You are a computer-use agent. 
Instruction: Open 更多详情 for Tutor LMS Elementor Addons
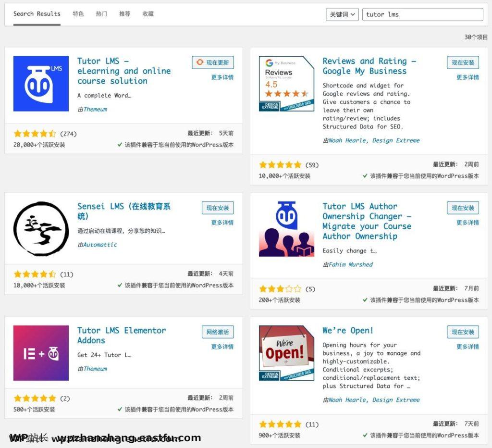[x=222, y=347]
